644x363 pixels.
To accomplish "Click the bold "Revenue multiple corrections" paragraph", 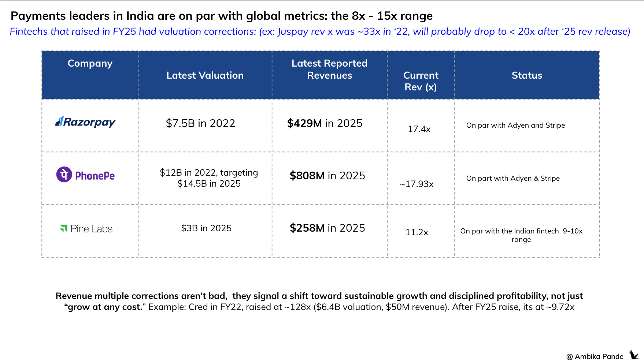I will point(319,302).
